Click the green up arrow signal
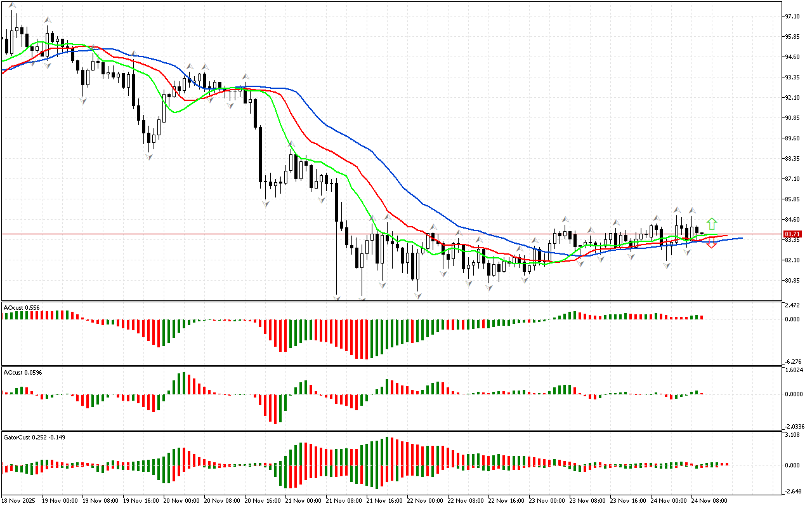 coord(712,224)
